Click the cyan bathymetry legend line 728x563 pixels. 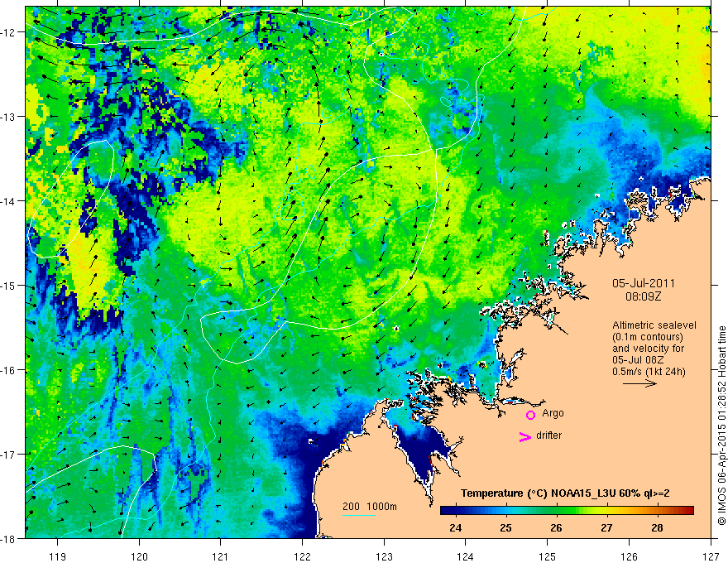[x=358, y=515]
